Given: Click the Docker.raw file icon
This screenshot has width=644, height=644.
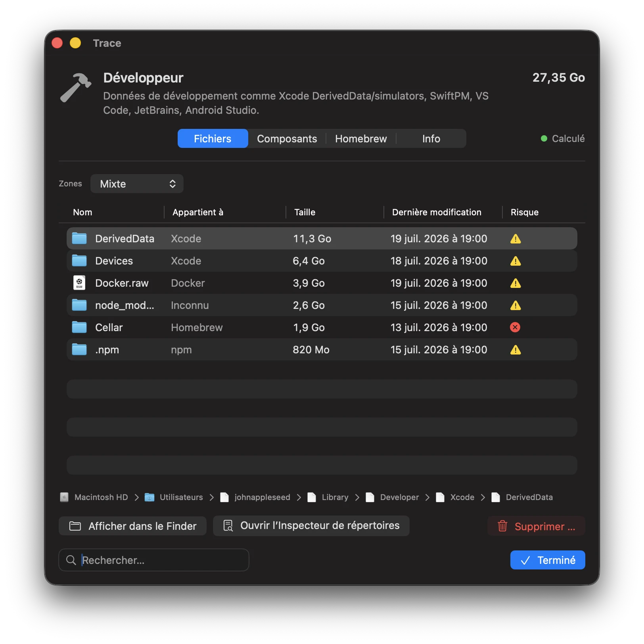Looking at the screenshot, I should point(79,283).
